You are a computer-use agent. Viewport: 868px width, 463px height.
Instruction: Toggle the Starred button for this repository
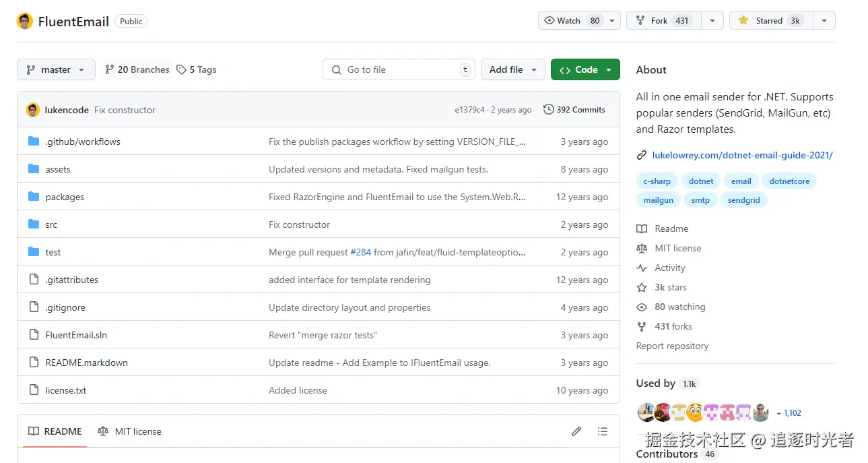pyautogui.click(x=771, y=21)
